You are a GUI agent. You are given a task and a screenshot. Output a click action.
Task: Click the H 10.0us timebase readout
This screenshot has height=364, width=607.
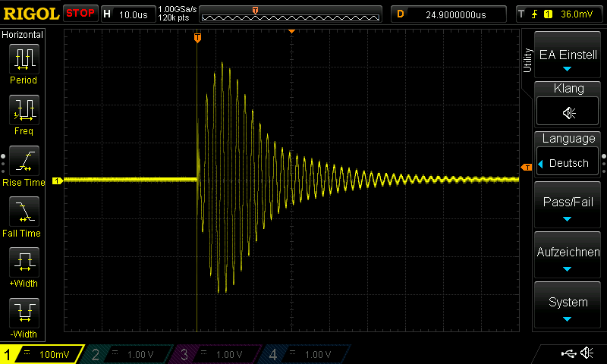click(127, 14)
